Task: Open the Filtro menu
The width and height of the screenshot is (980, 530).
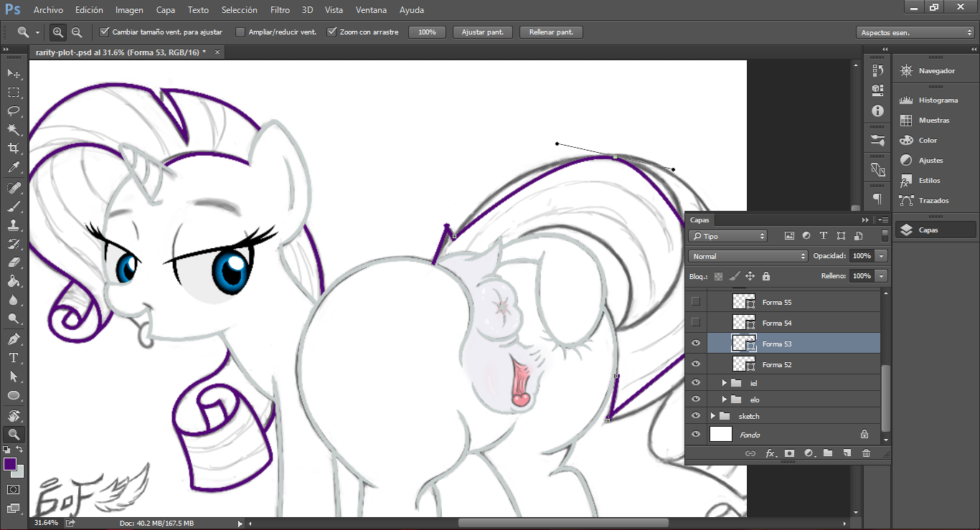Action: click(x=281, y=10)
